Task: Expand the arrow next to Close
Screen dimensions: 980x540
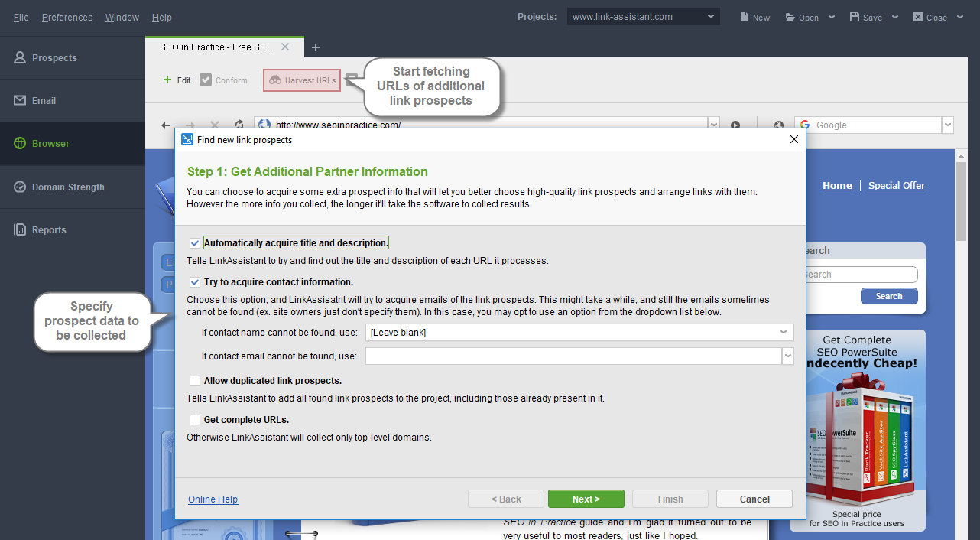Action: pyautogui.click(x=960, y=17)
